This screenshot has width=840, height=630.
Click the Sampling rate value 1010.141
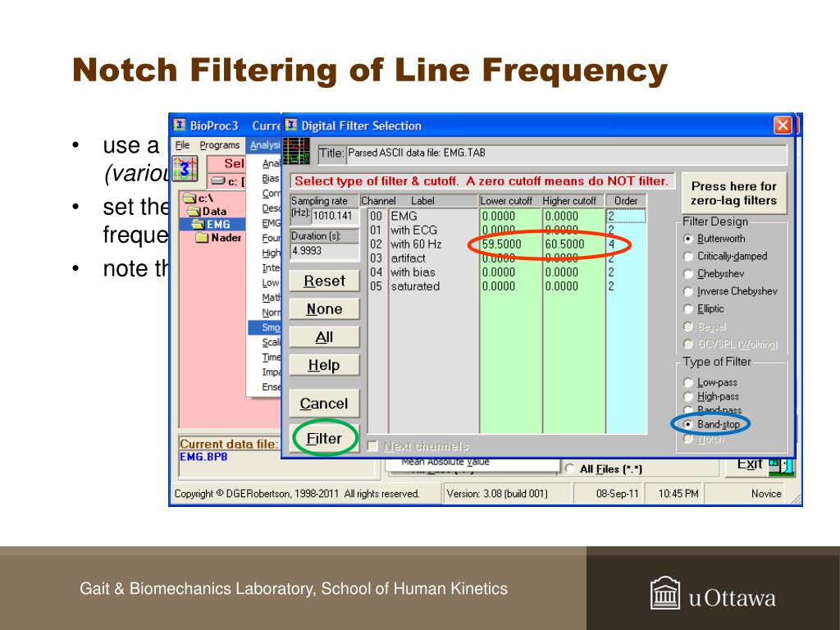click(x=335, y=216)
